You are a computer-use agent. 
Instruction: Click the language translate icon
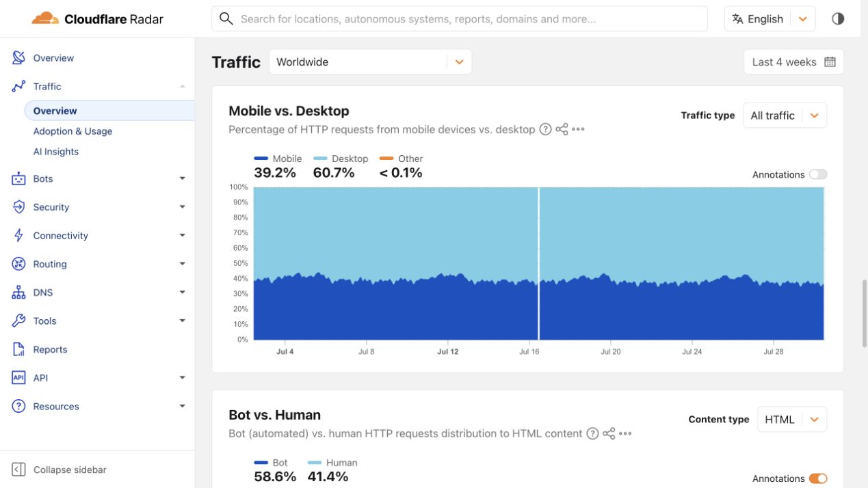pyautogui.click(x=737, y=19)
